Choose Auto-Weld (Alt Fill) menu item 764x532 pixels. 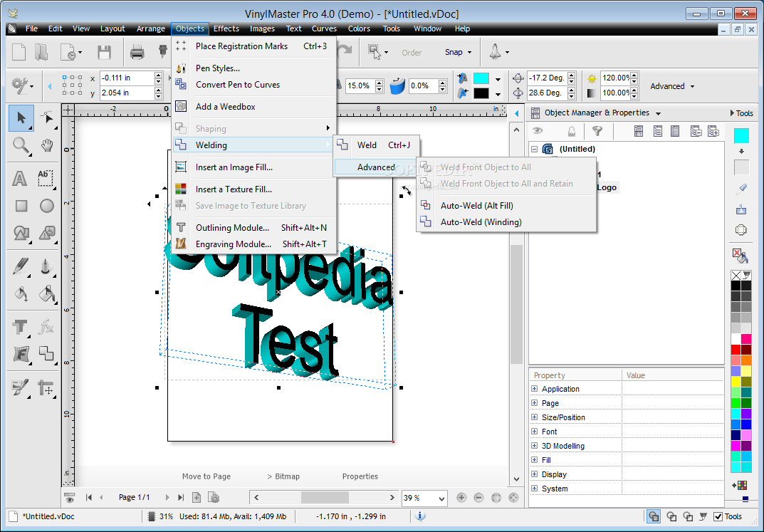click(x=506, y=206)
